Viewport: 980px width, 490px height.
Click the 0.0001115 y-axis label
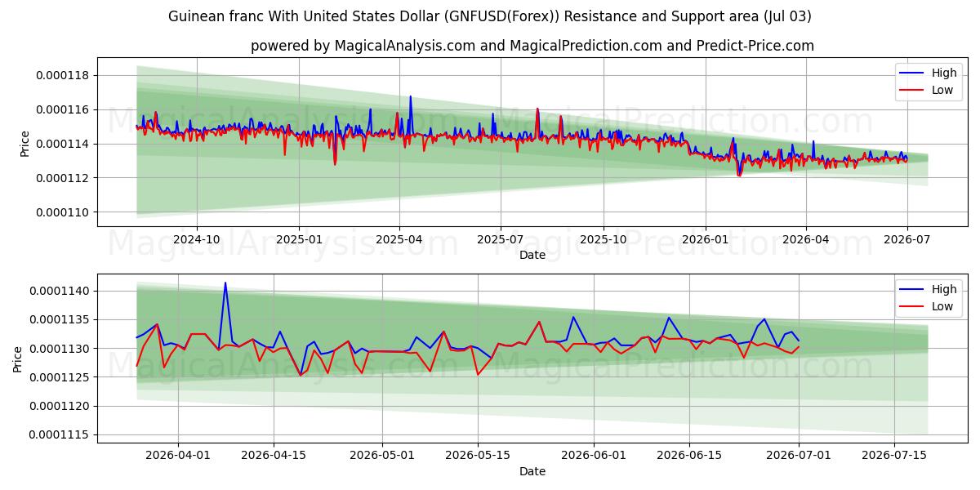point(61,434)
